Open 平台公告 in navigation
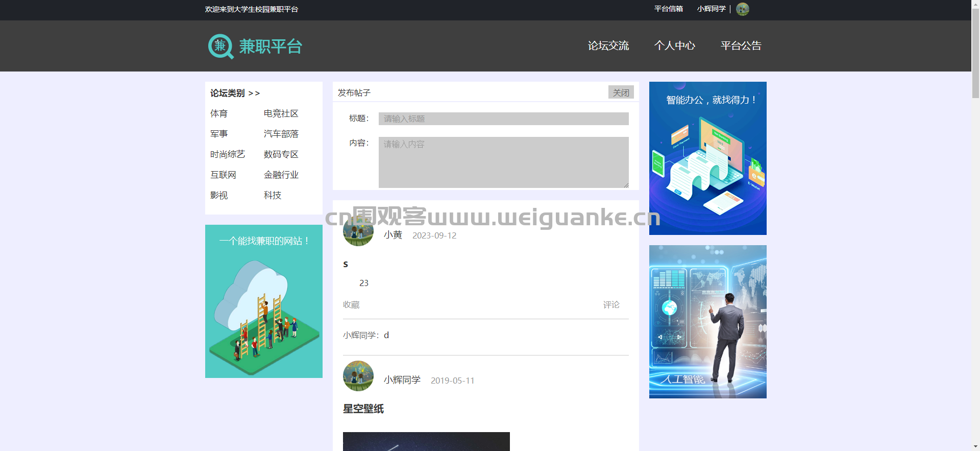980x451 pixels. point(741,45)
